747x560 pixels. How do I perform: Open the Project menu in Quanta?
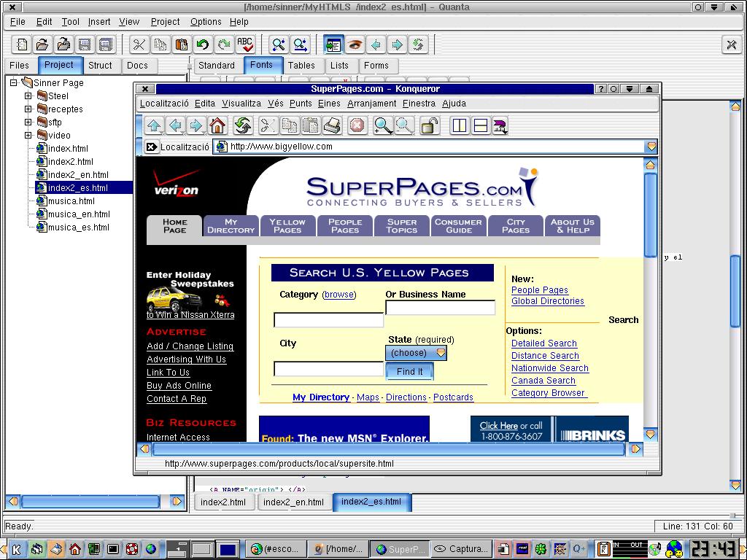pyautogui.click(x=165, y=22)
